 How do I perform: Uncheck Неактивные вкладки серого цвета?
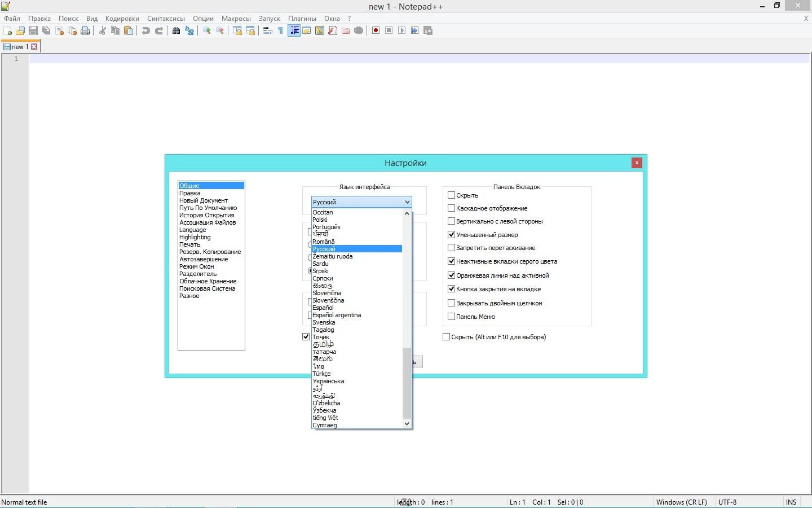click(x=451, y=261)
